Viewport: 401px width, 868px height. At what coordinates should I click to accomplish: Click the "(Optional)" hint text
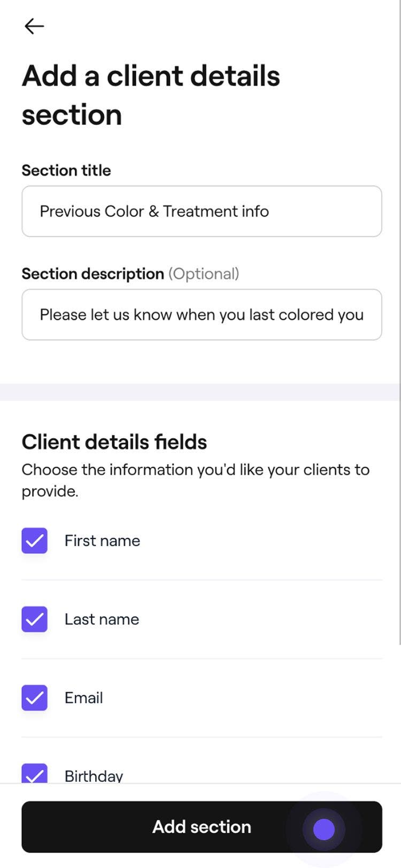[x=204, y=274]
